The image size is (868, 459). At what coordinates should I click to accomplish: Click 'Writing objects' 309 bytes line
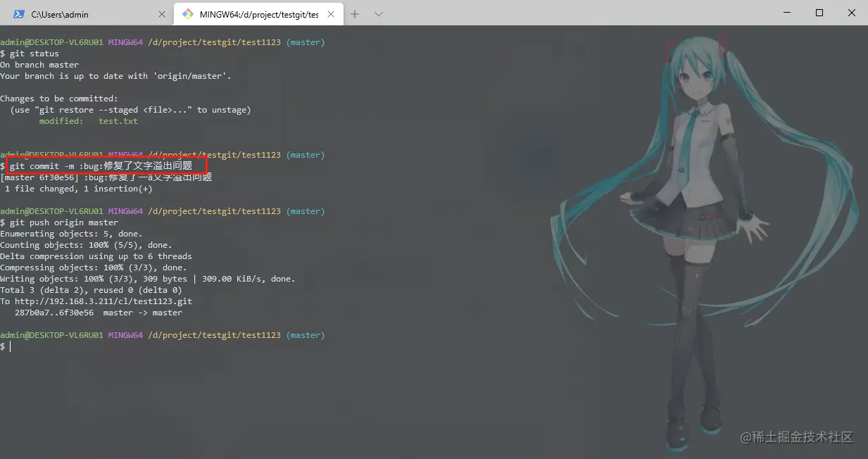pyautogui.click(x=148, y=279)
